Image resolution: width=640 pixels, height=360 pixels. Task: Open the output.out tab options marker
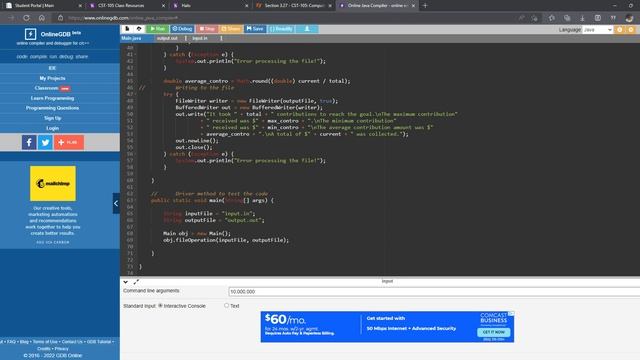[x=186, y=38]
